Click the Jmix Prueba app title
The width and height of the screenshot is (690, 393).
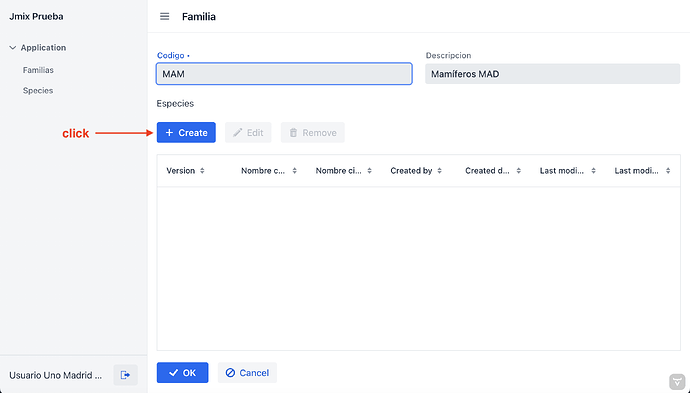36,17
